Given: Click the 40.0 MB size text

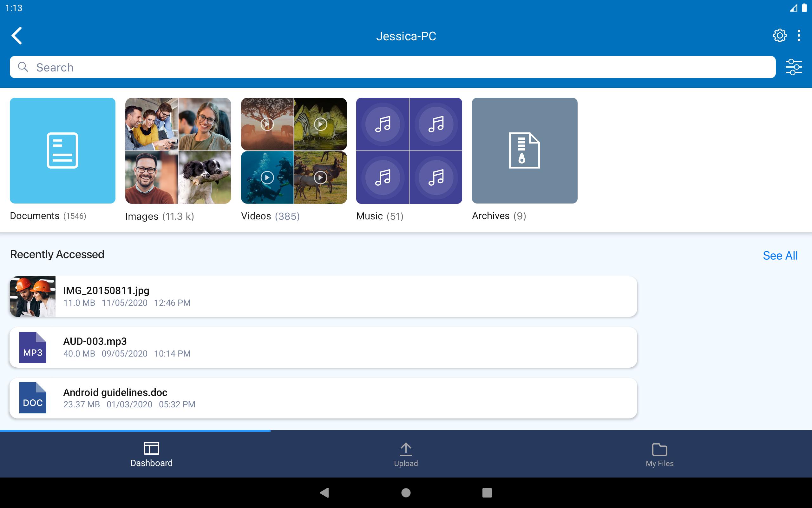Looking at the screenshot, I should (79, 353).
